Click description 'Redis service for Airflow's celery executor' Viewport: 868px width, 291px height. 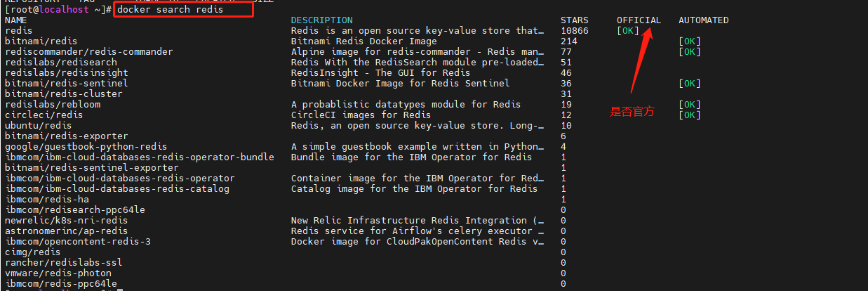(418, 231)
